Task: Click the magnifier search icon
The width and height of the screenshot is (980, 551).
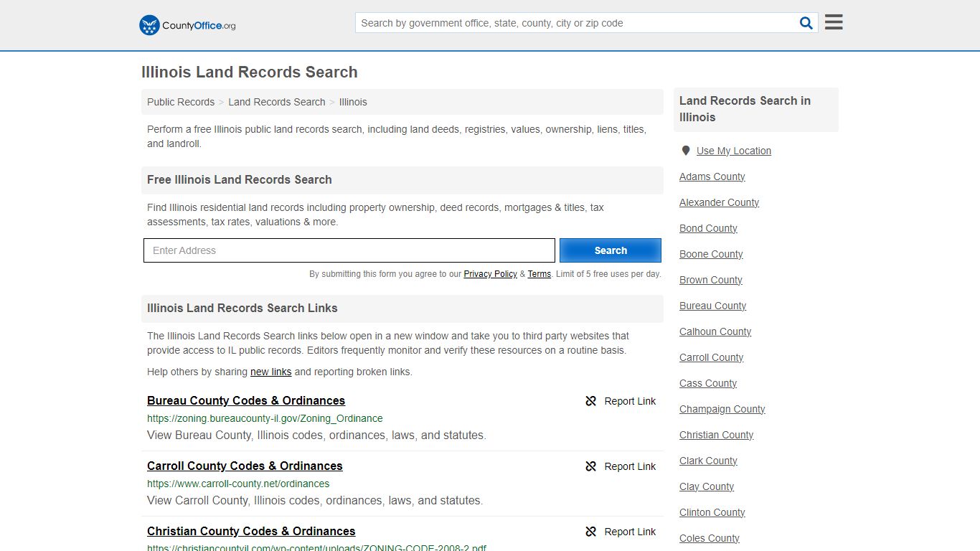Action: [x=806, y=23]
